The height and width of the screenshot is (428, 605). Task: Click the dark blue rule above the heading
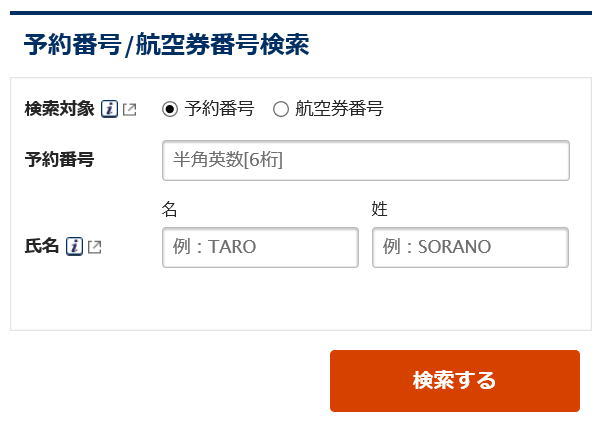[302, 13]
